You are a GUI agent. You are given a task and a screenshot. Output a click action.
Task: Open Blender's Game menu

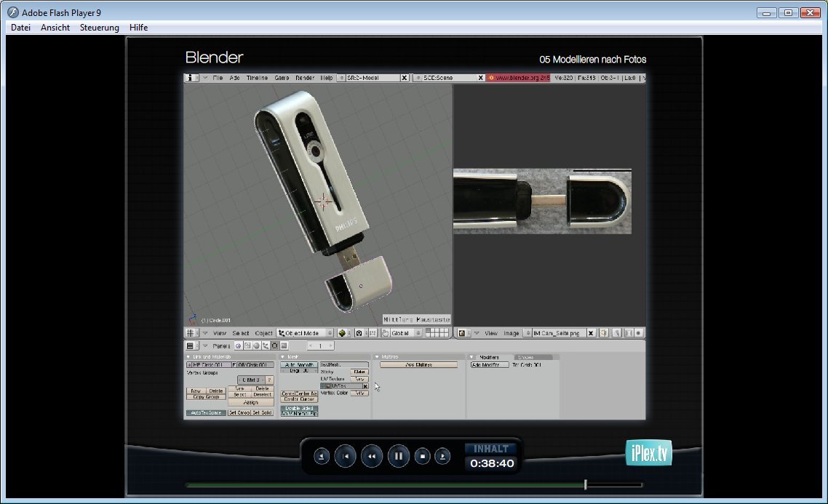[x=282, y=78]
